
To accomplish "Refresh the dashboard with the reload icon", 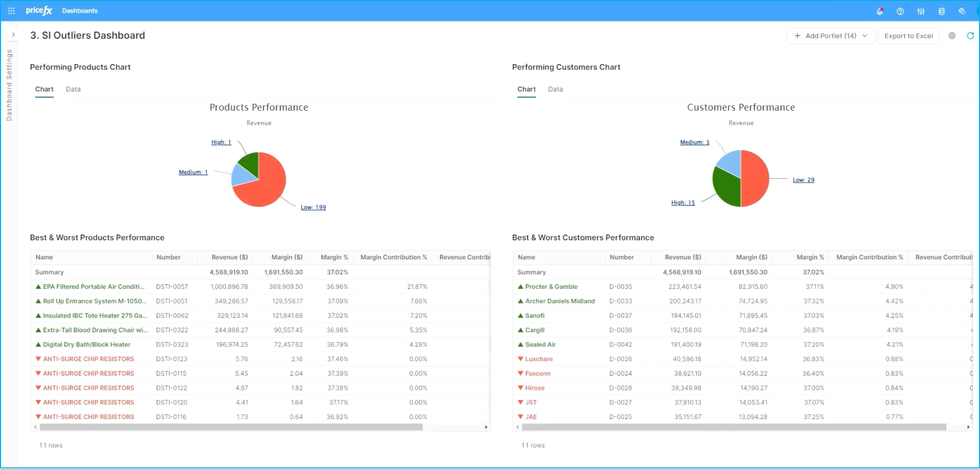I will pyautogui.click(x=970, y=36).
